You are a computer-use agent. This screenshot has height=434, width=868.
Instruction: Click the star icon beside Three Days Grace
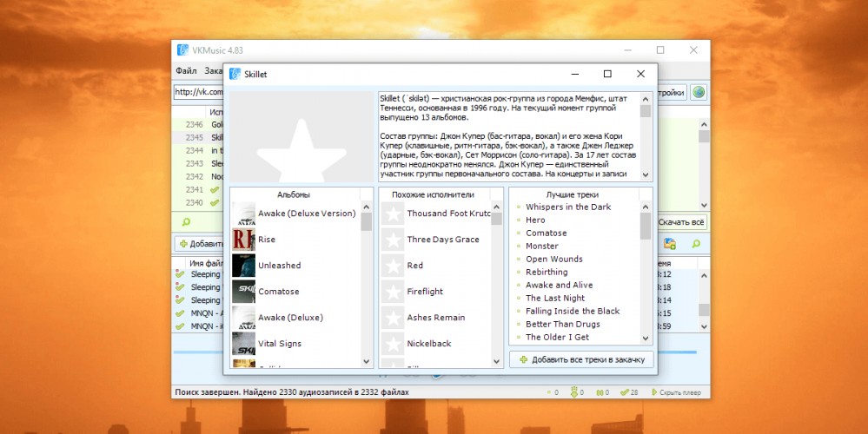(x=393, y=240)
